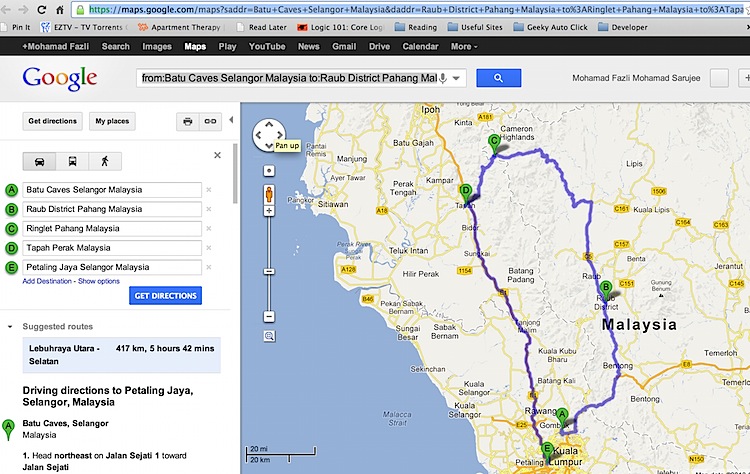Click the Batu Caves Selangor Malaysia input field
The height and width of the screenshot is (474, 750).
(112, 190)
